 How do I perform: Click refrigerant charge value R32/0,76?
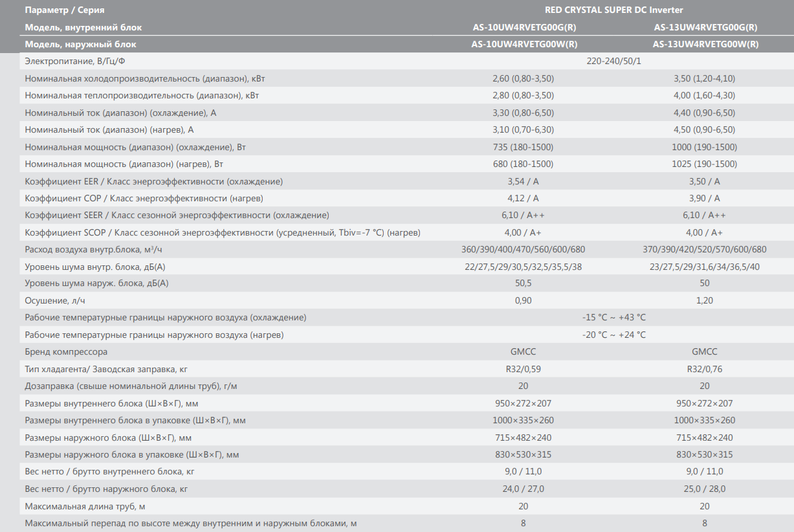tap(705, 369)
